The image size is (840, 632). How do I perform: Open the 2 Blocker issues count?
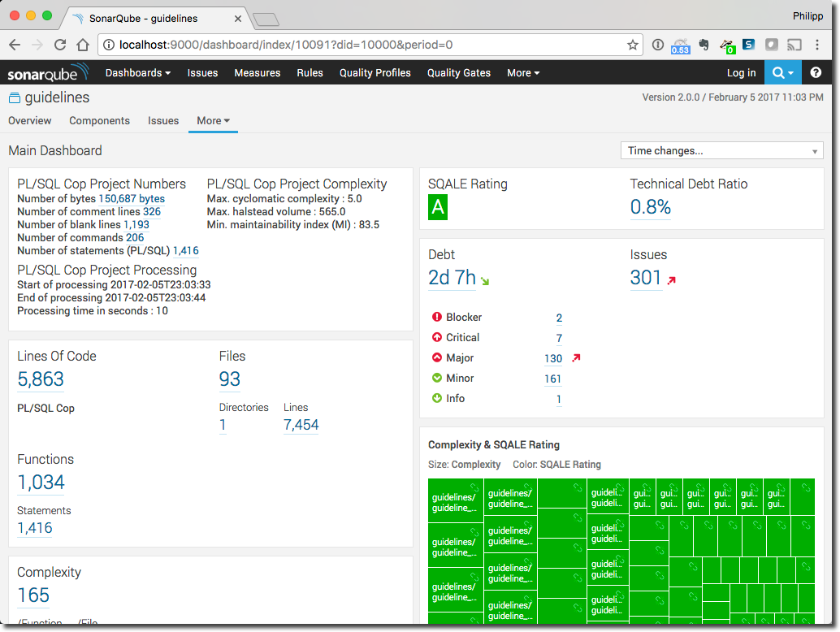point(559,318)
